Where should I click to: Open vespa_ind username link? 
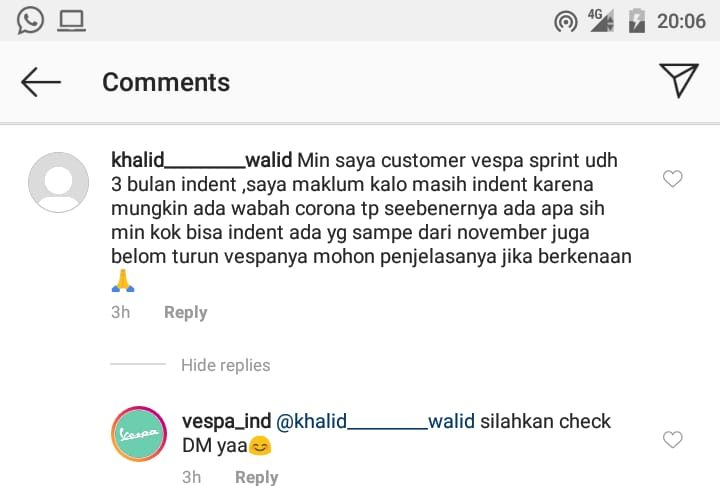(226, 421)
